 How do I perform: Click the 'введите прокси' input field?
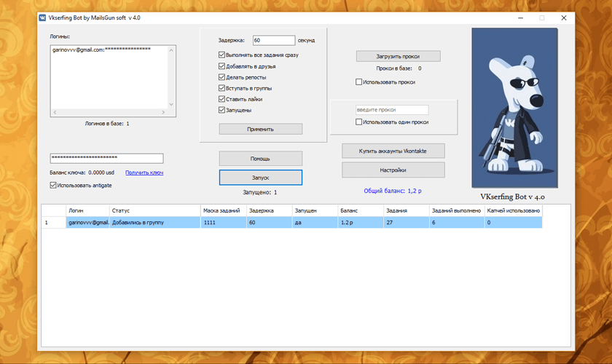tap(392, 110)
